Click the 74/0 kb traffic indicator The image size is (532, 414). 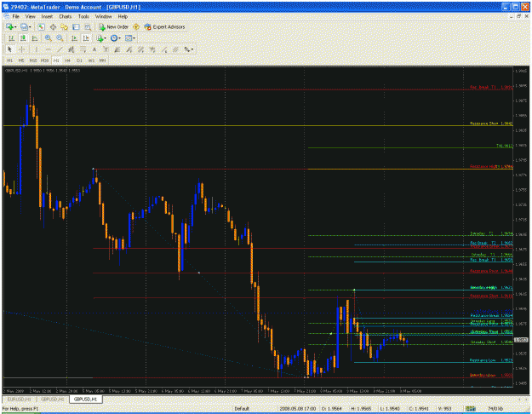coord(495,409)
